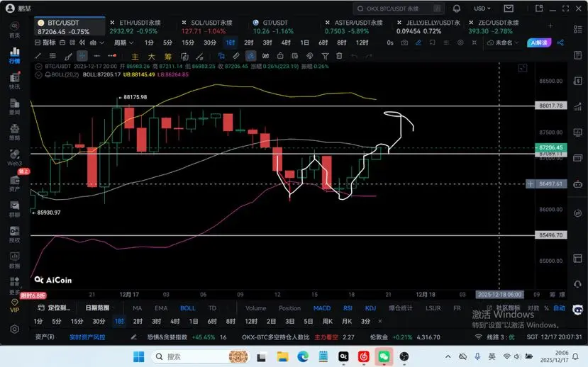Click the 指标 indicators button

[x=45, y=43]
